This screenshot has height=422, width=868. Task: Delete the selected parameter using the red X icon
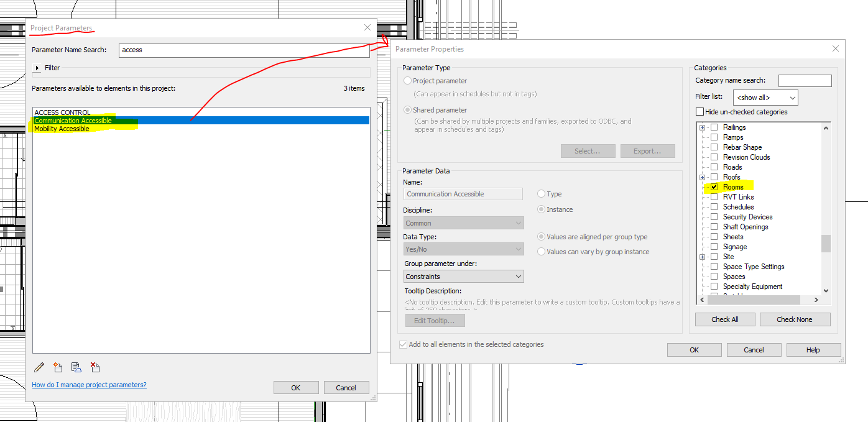click(95, 367)
